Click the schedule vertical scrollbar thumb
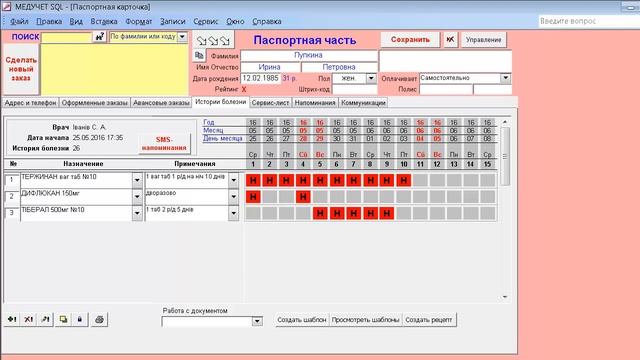640x360 pixels. point(505,156)
